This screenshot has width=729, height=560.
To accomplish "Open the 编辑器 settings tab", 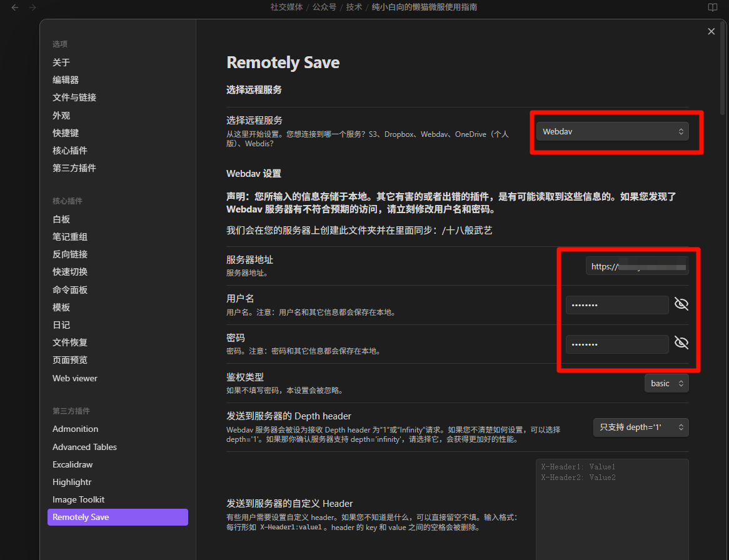I will tap(66, 80).
